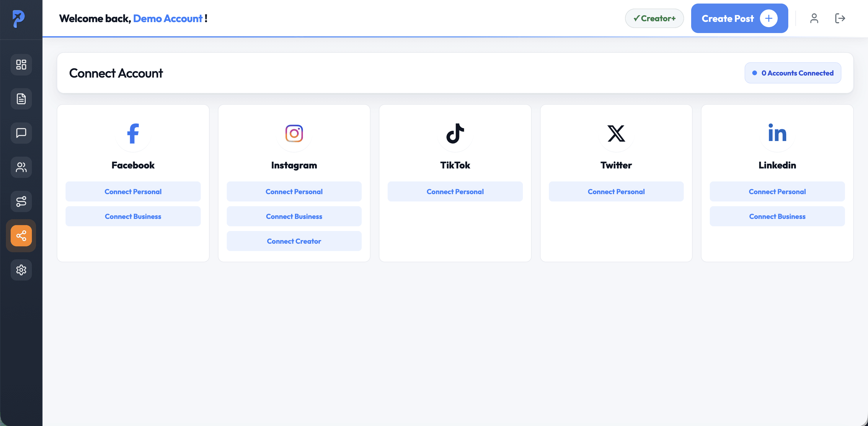Open the dashboard grid icon in sidebar
868x426 pixels.
(x=21, y=65)
